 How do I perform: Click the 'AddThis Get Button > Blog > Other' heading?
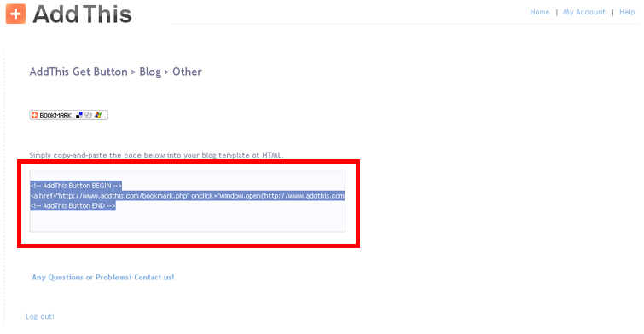(115, 72)
